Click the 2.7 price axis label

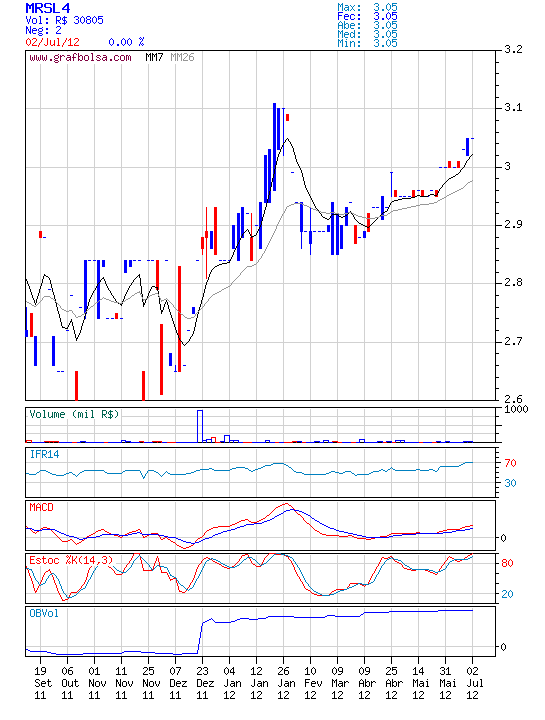point(513,341)
